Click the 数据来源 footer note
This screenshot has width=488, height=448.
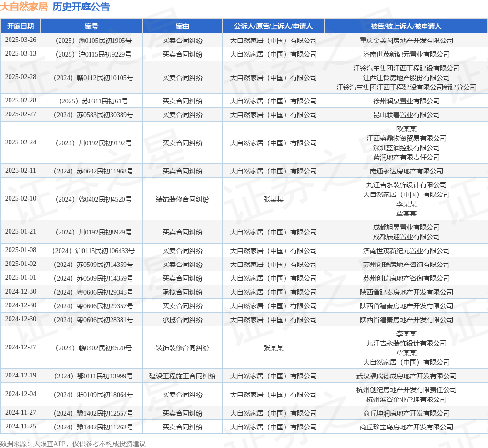(73, 444)
